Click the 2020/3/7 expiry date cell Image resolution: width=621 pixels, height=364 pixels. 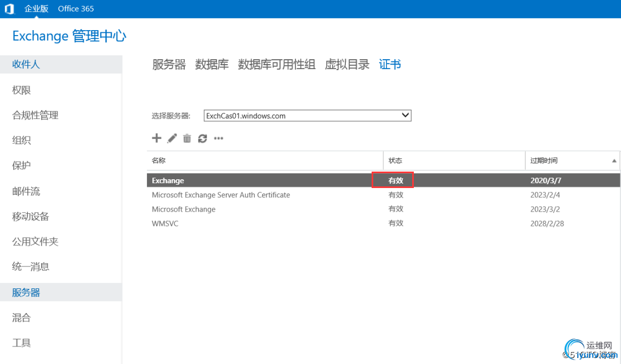[x=546, y=180]
